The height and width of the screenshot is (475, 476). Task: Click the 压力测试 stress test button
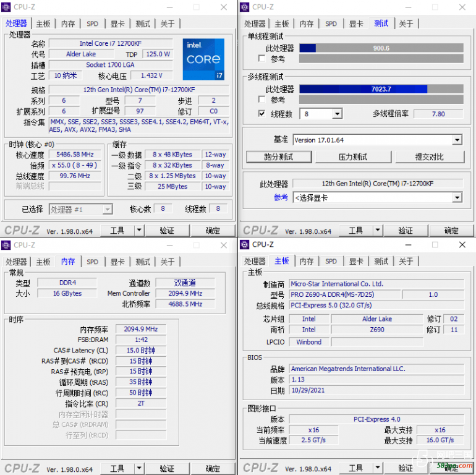coord(353,157)
